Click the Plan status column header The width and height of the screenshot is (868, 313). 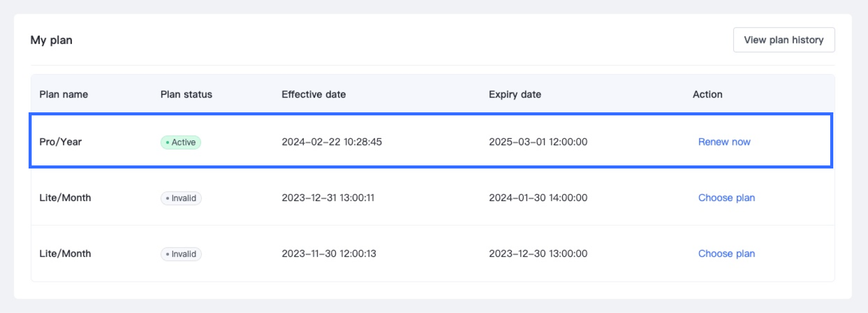(186, 94)
